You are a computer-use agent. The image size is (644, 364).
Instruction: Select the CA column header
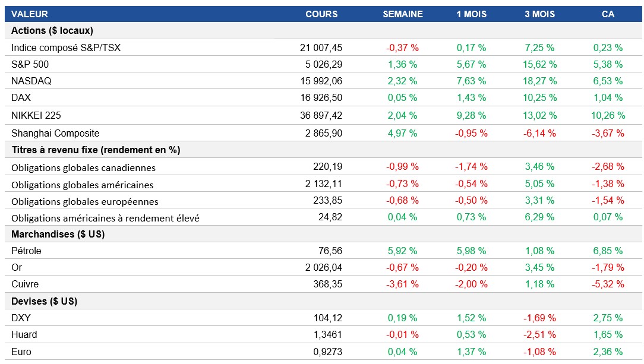(x=608, y=14)
